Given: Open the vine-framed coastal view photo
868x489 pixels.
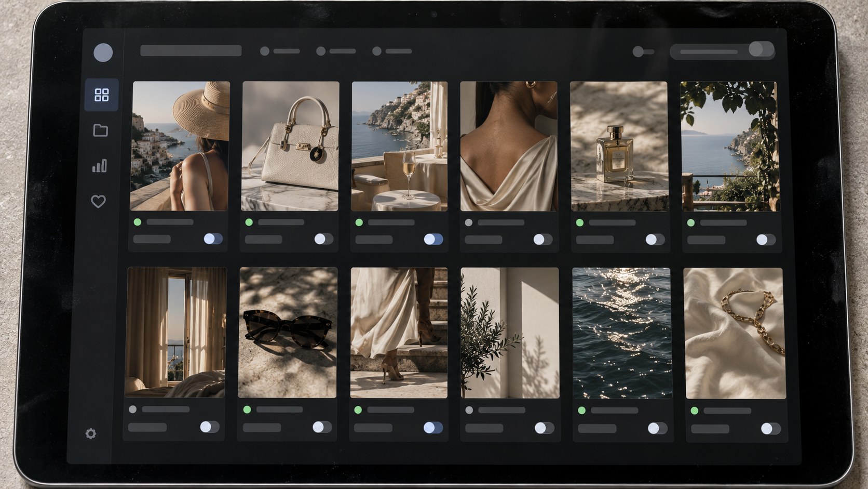Looking at the screenshot, I should coord(730,146).
